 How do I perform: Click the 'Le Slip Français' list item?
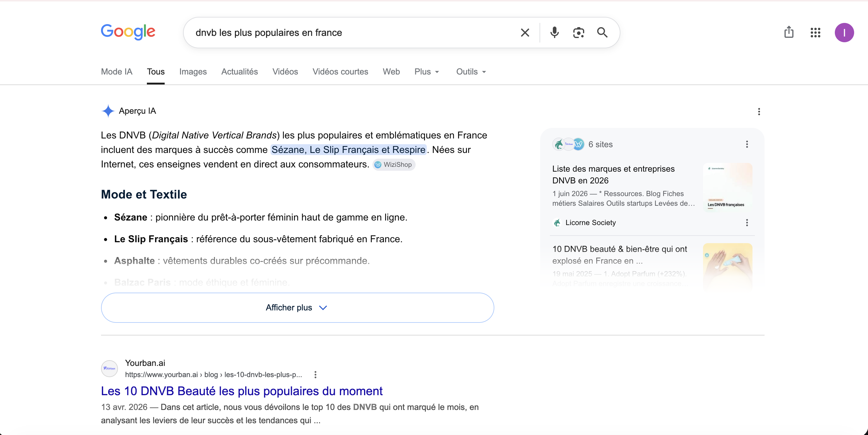[150, 239]
